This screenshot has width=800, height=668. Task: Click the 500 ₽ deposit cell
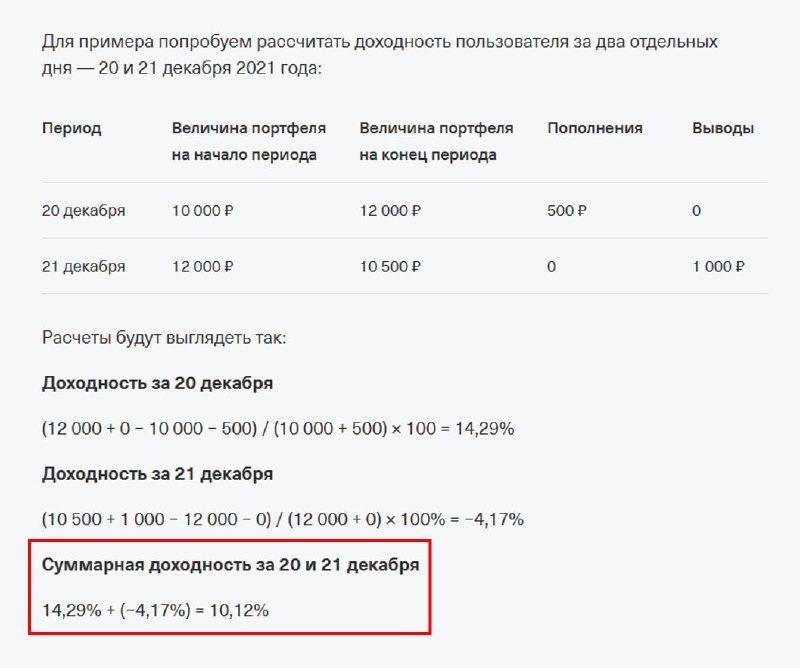click(567, 211)
